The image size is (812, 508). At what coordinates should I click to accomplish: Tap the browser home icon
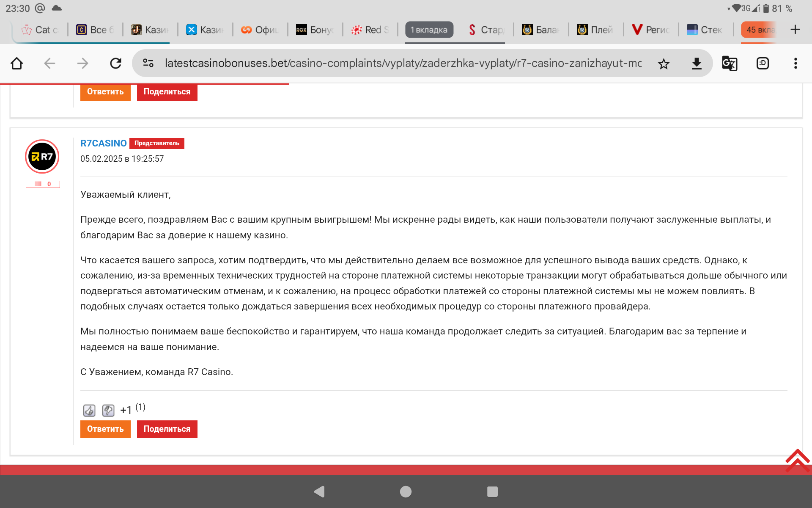pos(17,63)
